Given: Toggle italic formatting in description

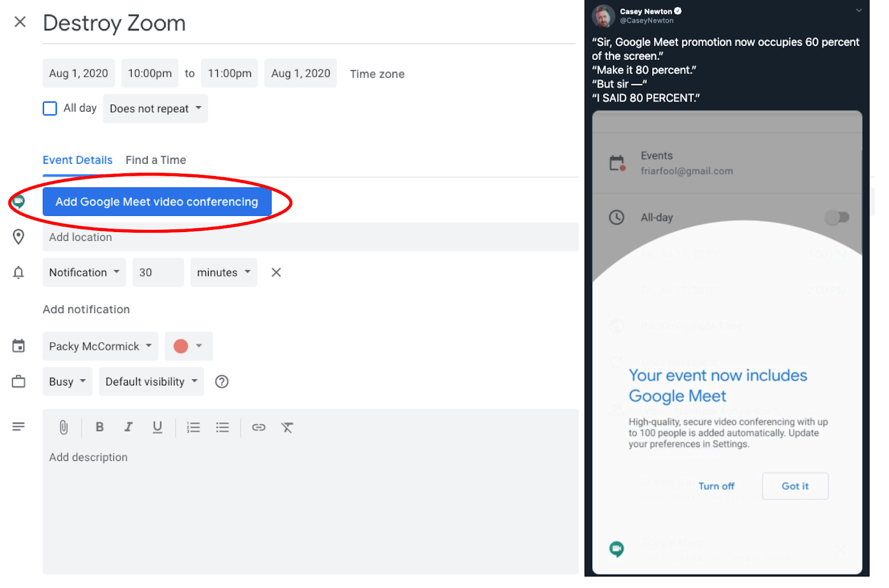Looking at the screenshot, I should [128, 427].
